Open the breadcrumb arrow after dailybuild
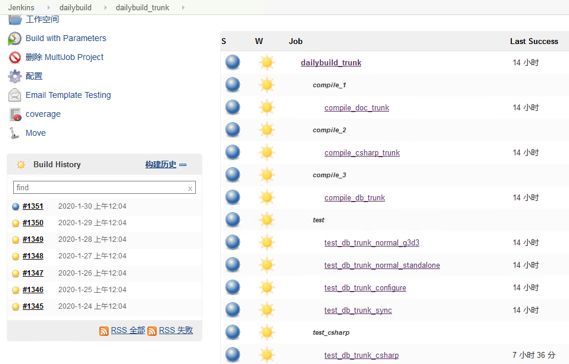 coord(105,7)
